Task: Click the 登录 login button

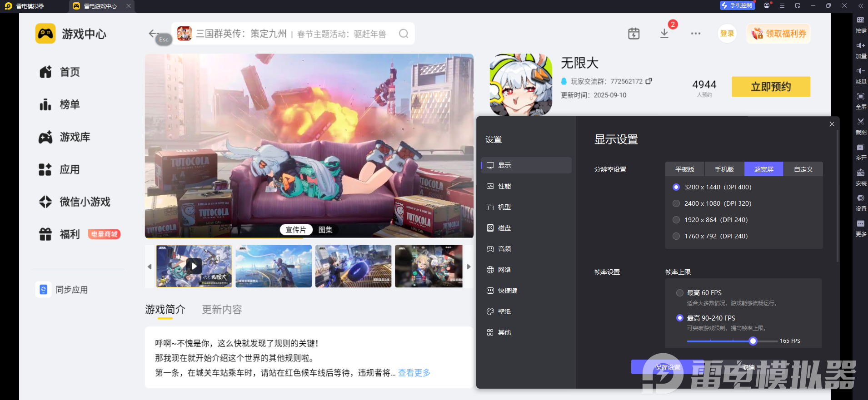Action: coord(727,34)
